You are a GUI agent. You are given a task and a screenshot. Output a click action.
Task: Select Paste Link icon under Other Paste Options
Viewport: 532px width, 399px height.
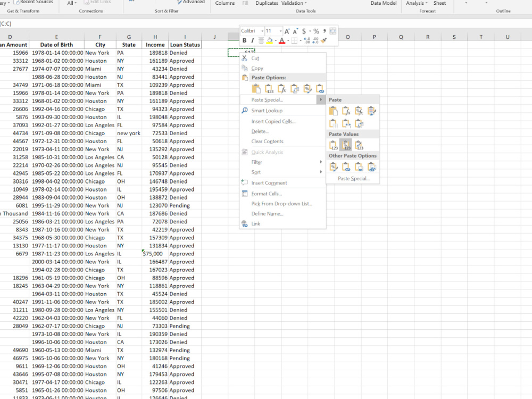346,167
